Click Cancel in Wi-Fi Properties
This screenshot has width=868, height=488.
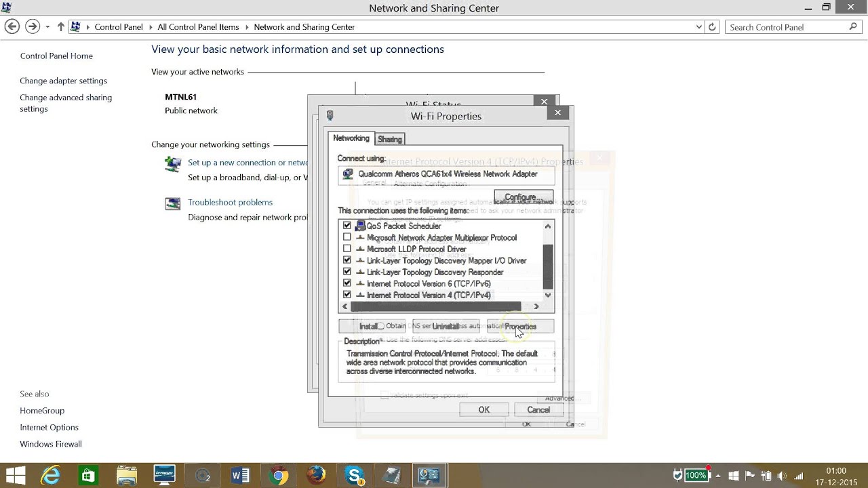pos(538,409)
